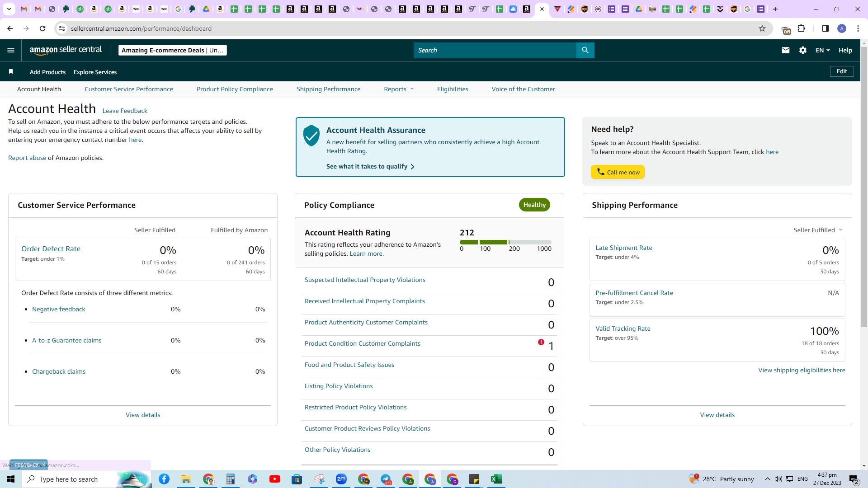Open Excel from the taskbar
868x488 pixels.
pyautogui.click(x=496, y=479)
